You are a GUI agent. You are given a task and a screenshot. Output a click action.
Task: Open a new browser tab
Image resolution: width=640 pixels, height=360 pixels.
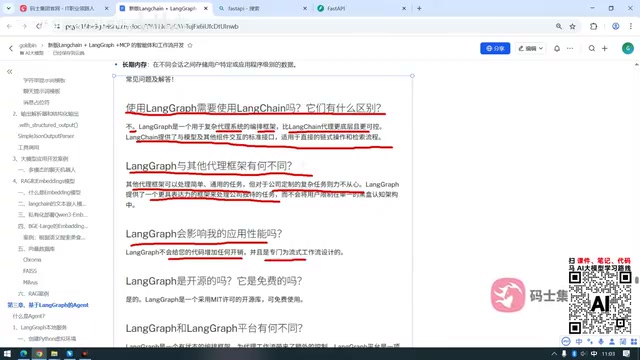pos(419,8)
